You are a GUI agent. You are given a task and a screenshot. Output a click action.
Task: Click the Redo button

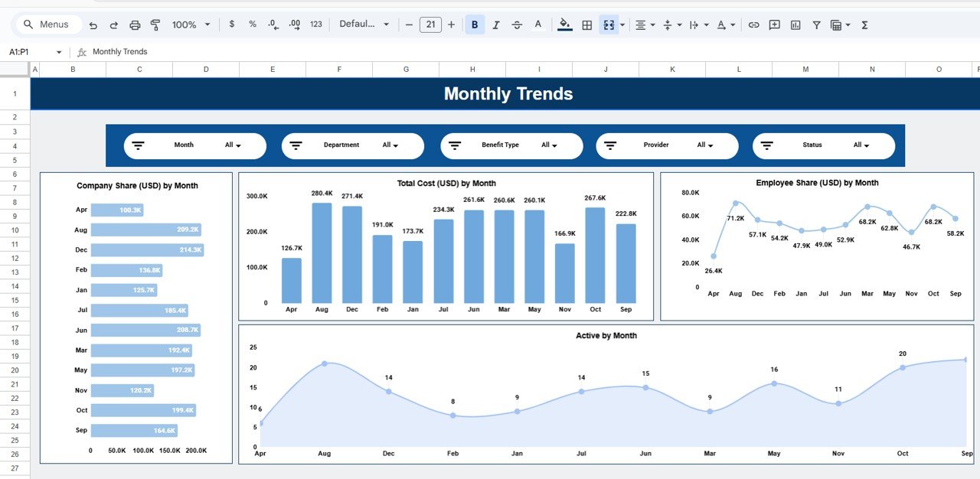(113, 24)
